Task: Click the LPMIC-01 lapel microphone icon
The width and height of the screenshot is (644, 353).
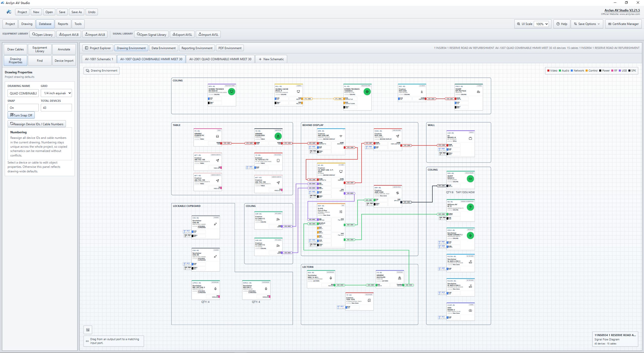Action: coord(215,289)
